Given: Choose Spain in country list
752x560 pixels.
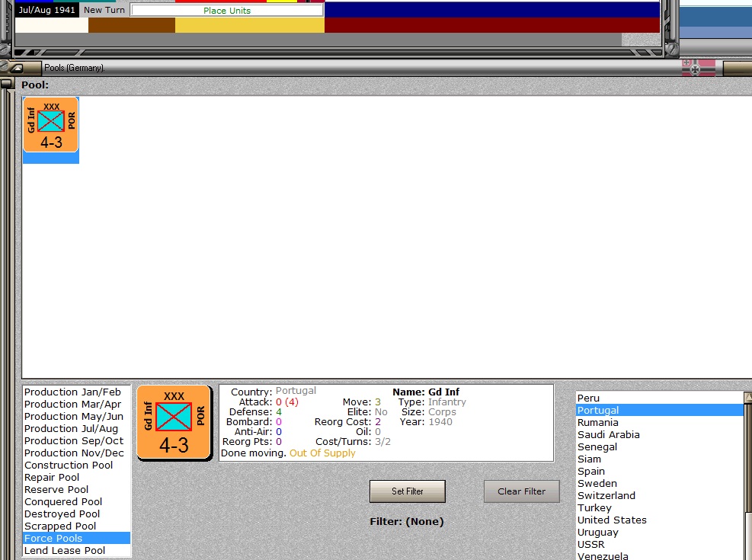Looking at the screenshot, I should point(660,472).
